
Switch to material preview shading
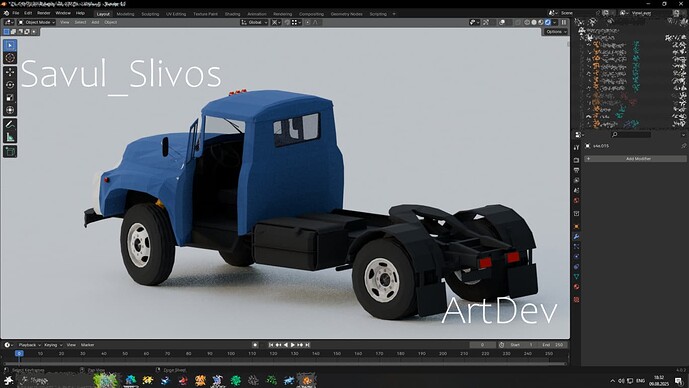click(541, 22)
